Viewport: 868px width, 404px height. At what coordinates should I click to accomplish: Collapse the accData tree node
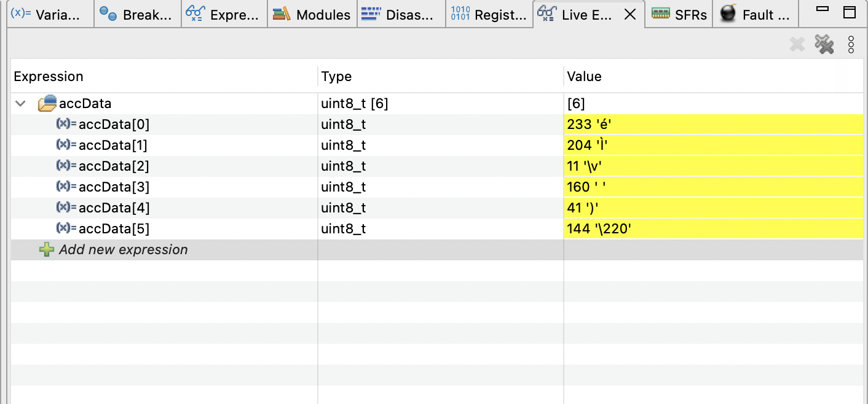(21, 104)
